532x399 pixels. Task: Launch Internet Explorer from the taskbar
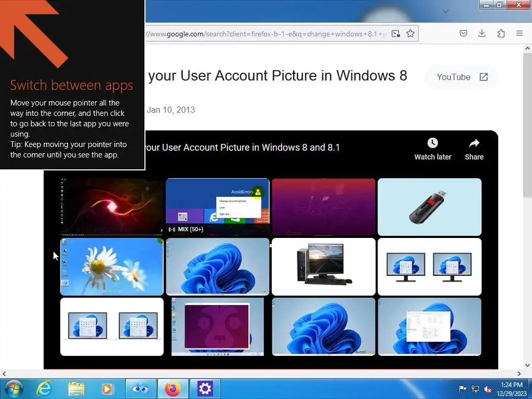tap(44, 389)
